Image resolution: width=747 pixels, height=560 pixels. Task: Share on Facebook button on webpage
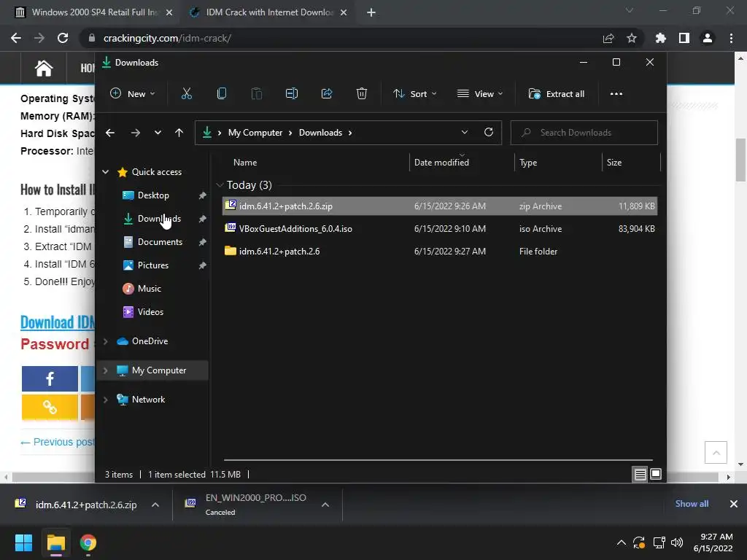(50, 378)
